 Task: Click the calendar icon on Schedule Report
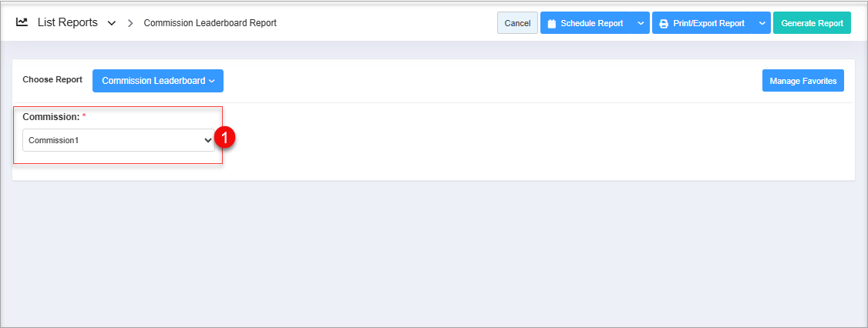click(x=552, y=24)
